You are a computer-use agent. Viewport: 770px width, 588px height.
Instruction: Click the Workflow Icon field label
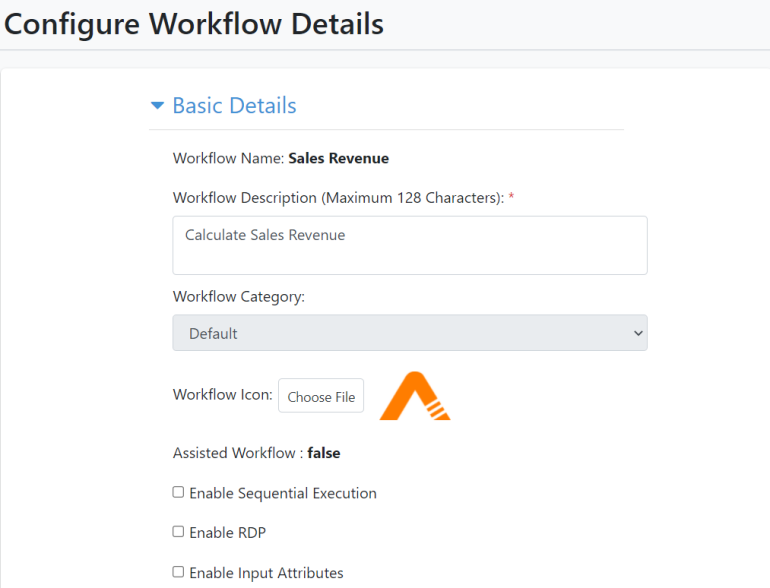222,394
